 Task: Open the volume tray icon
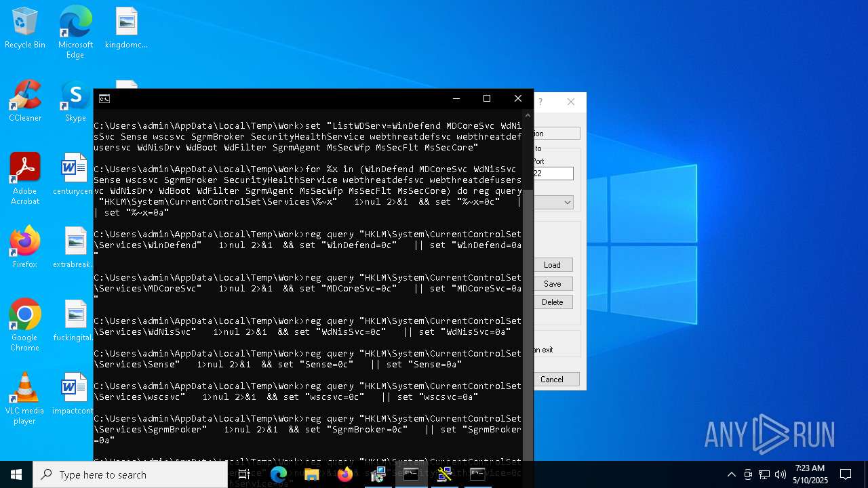click(781, 474)
